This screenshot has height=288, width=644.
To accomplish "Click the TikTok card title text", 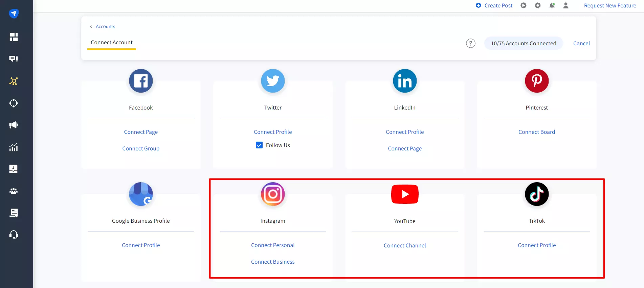I will point(537,221).
